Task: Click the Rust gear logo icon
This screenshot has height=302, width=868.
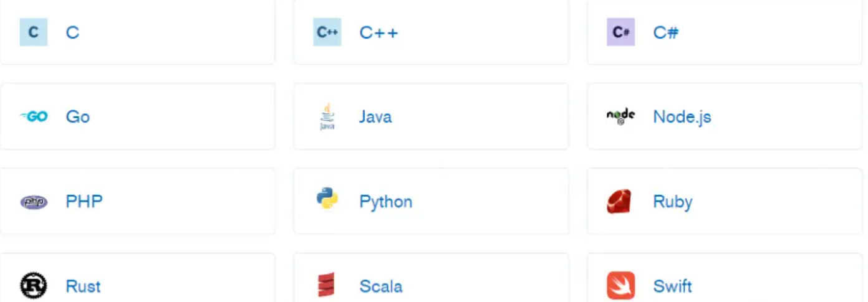Action: (34, 286)
